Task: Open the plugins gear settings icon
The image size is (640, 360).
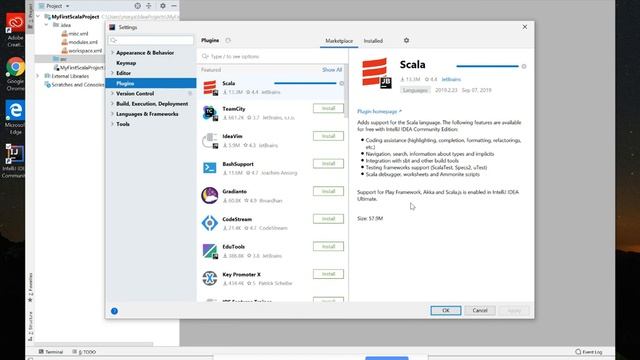Action: click(406, 40)
